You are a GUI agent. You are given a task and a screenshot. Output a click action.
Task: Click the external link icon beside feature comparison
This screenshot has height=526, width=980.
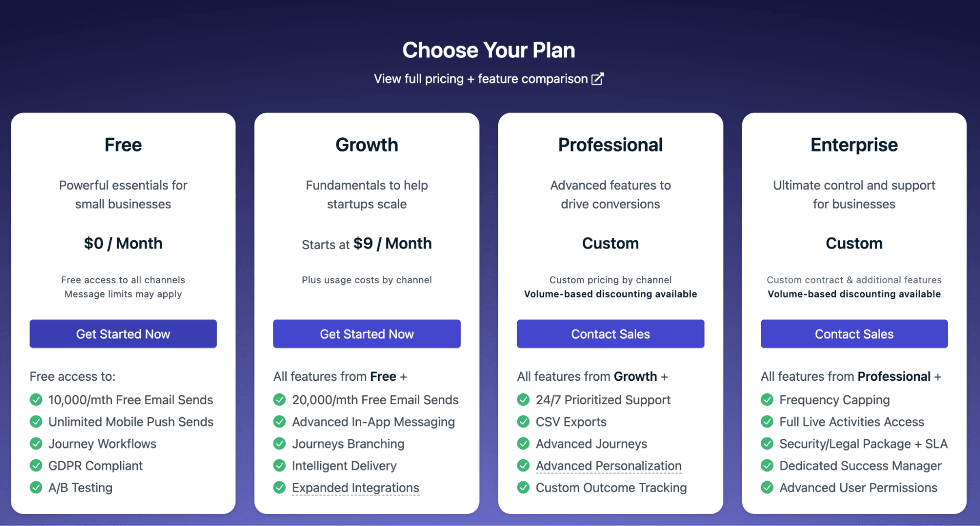[x=598, y=79]
